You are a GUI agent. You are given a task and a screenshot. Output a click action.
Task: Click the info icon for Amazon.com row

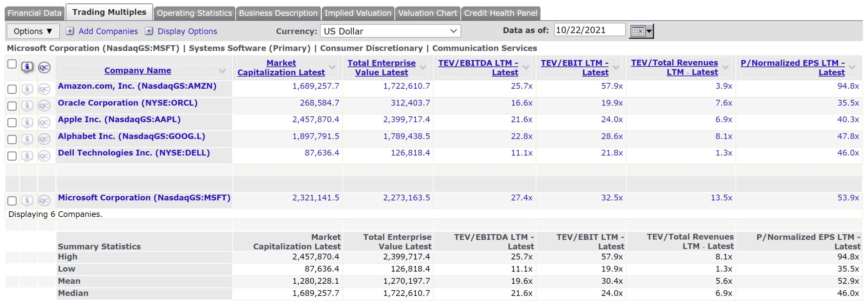27,89
